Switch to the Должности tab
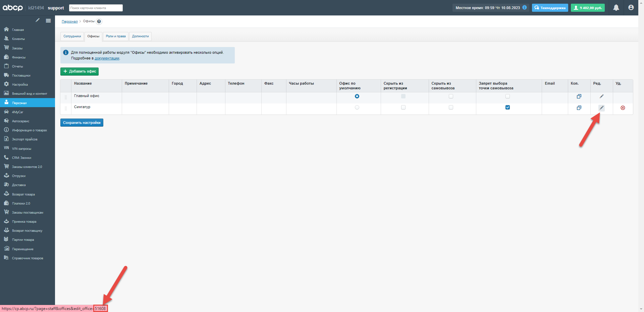The width and height of the screenshot is (644, 312). [140, 36]
